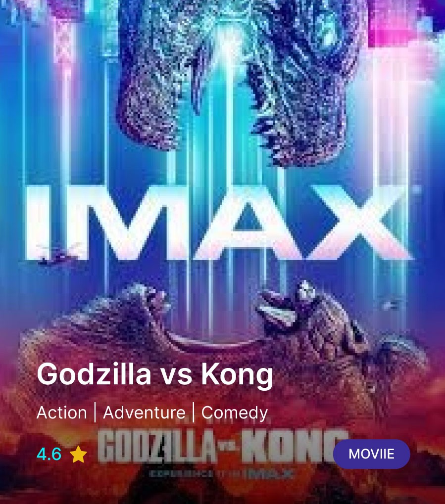The height and width of the screenshot is (504, 445).
Task: Select the Adventure genre label
Action: (144, 412)
